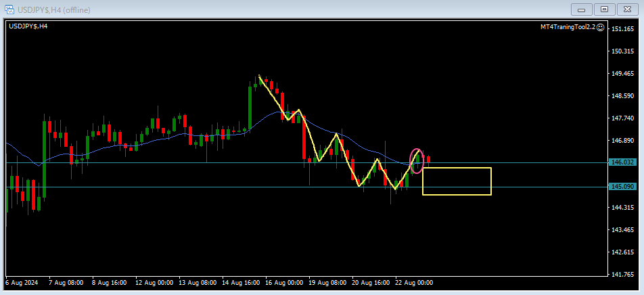Select the pink ellipse marker on chart
The image size is (644, 295).
pyautogui.click(x=417, y=160)
